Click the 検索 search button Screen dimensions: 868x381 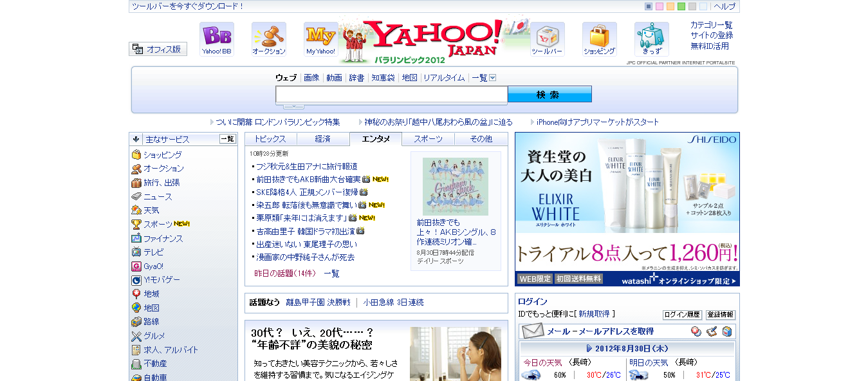pyautogui.click(x=549, y=95)
